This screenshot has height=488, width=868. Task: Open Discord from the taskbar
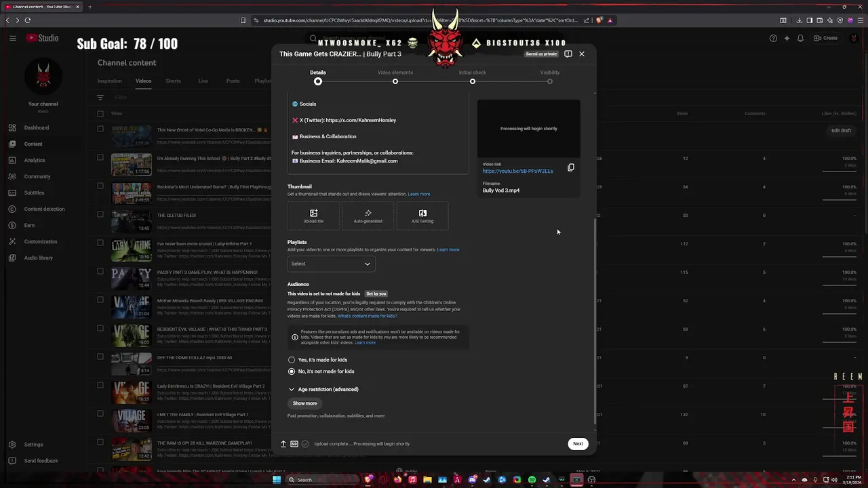point(472,480)
